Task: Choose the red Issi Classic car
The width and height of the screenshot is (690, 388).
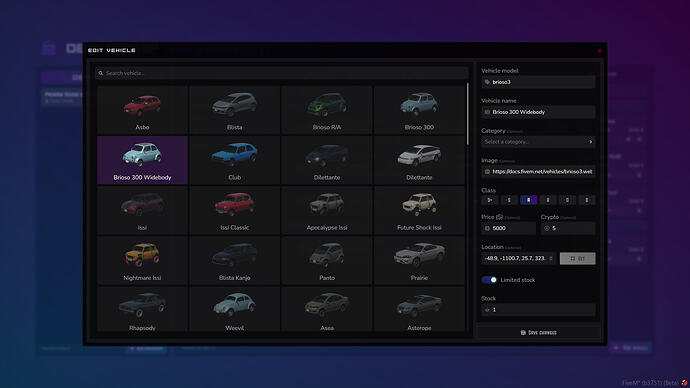Action: click(x=235, y=210)
